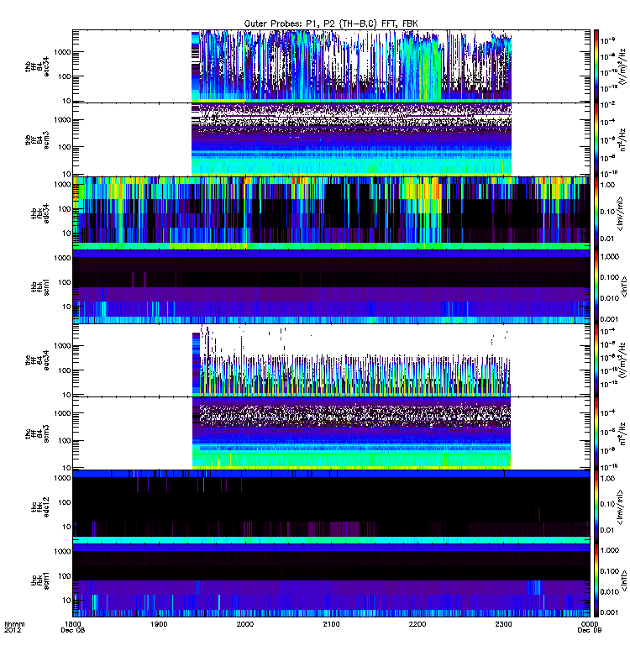The image size is (630, 672).
Task: Click the 'hhmm' axis unit label
Action: coord(14,624)
